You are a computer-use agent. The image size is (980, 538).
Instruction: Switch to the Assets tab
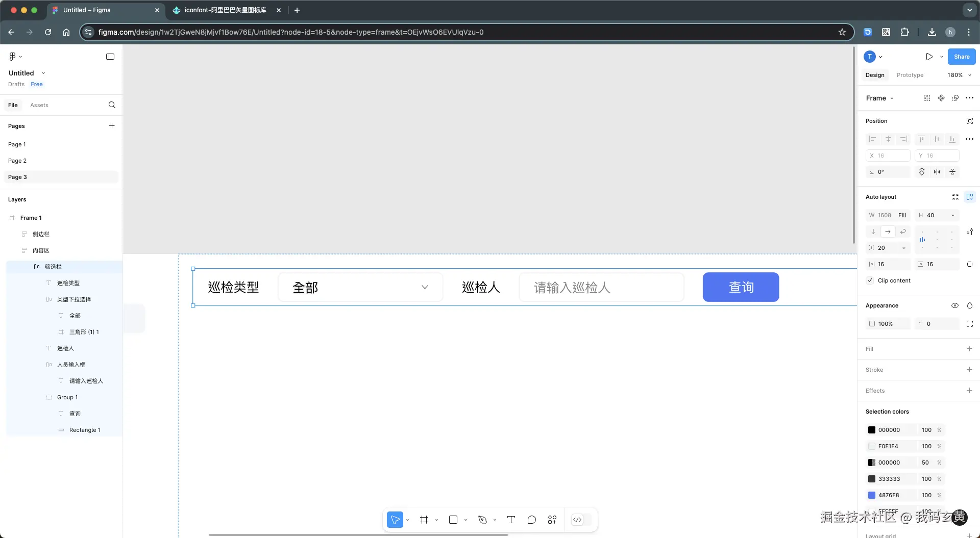[x=39, y=105]
